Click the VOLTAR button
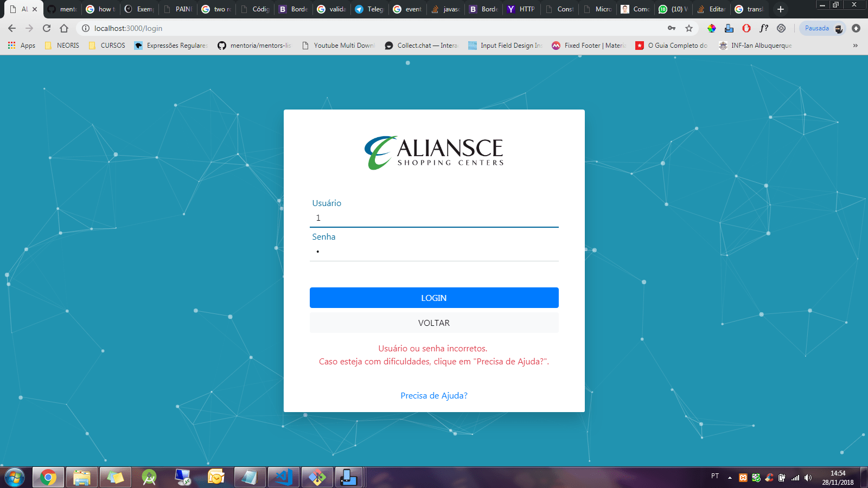Image resolution: width=868 pixels, height=488 pixels. pos(434,323)
